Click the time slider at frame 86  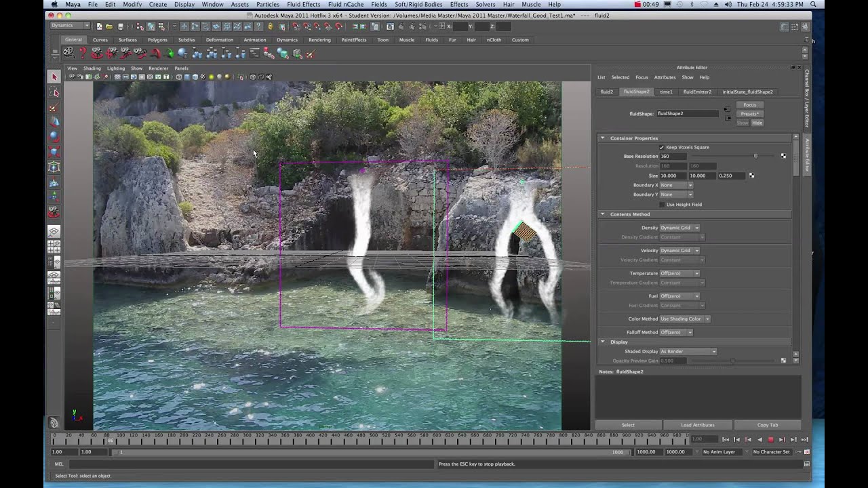tap(111, 439)
